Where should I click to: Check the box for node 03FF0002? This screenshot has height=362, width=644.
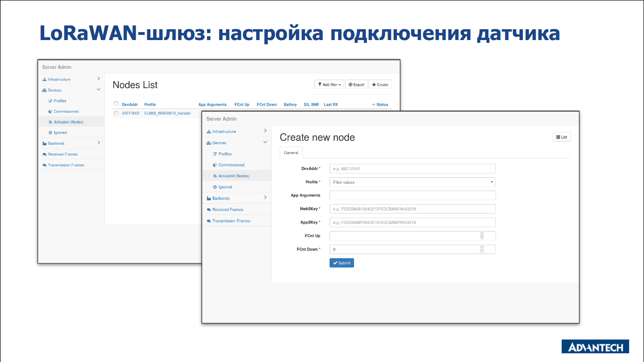pos(116,113)
